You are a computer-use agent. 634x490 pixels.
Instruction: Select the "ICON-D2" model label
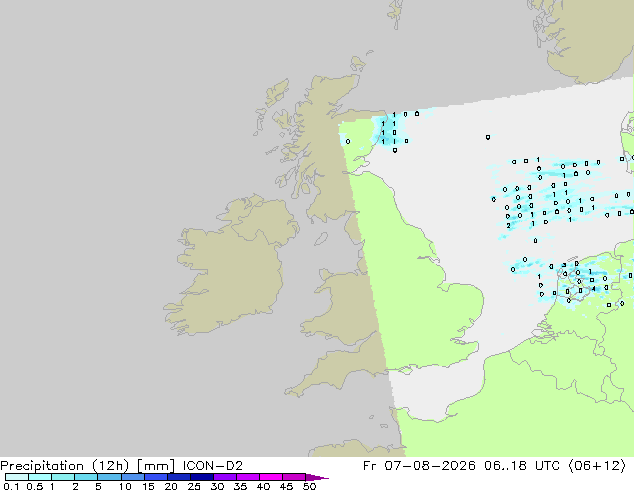tap(213, 466)
